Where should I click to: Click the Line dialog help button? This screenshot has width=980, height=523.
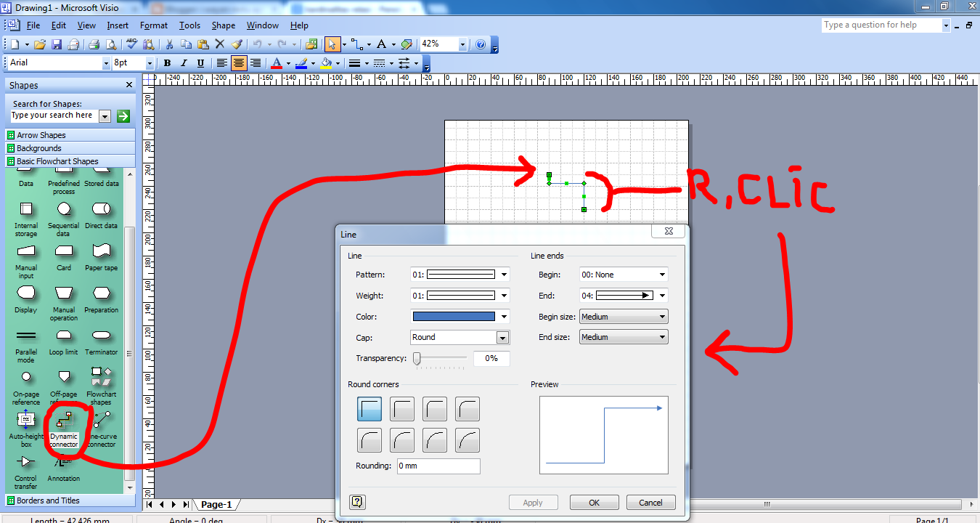pyautogui.click(x=357, y=502)
